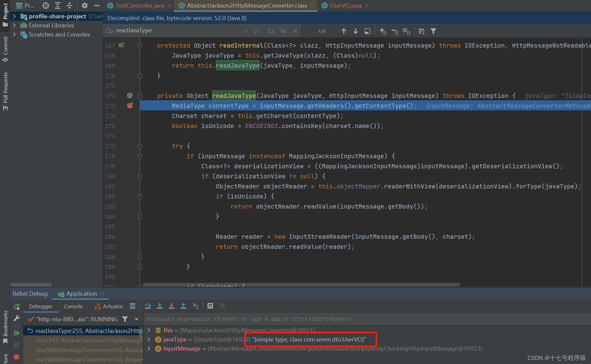This screenshot has width=591, height=364.
Task: Expand Scratches and Consoles node
Action: click(x=14, y=34)
